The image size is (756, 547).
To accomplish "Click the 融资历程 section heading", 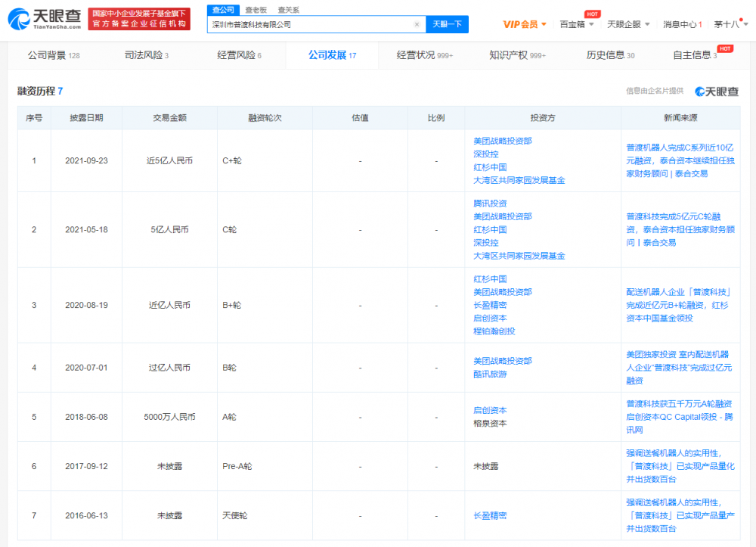I will (40, 91).
